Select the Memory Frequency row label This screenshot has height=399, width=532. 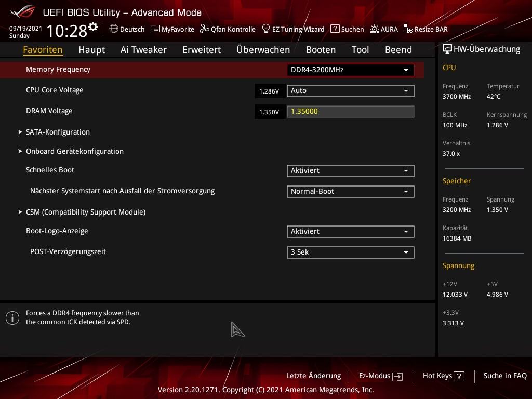tap(58, 69)
